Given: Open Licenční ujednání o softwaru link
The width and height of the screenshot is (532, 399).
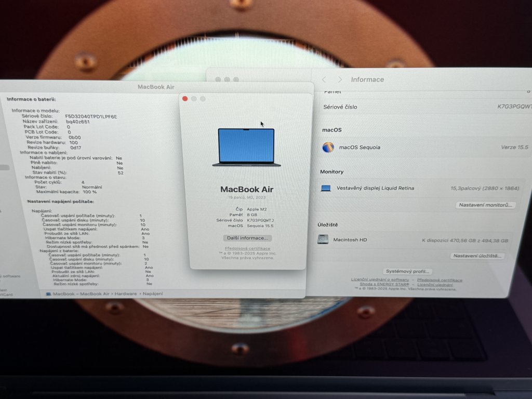Looking at the screenshot, I should [x=380, y=280].
